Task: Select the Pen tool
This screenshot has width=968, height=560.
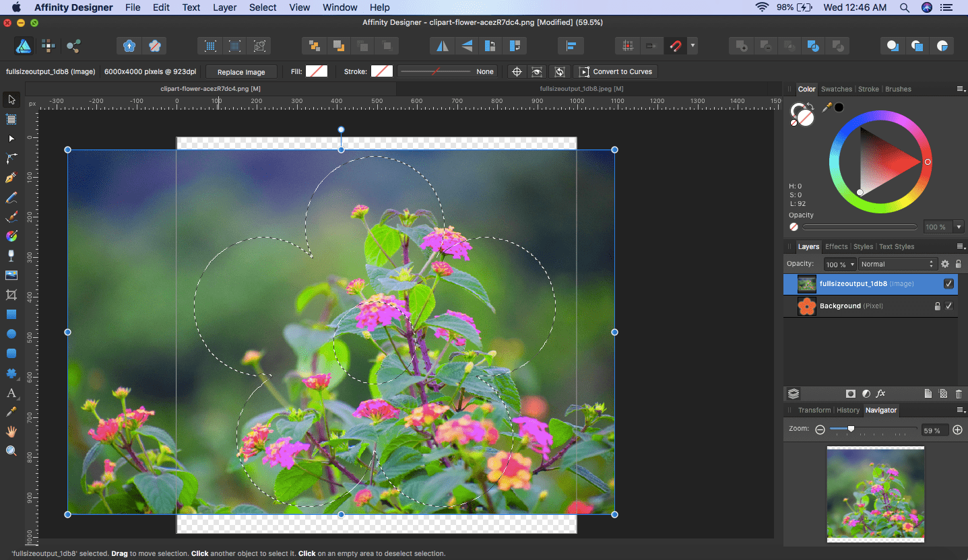Action: pos(11,178)
